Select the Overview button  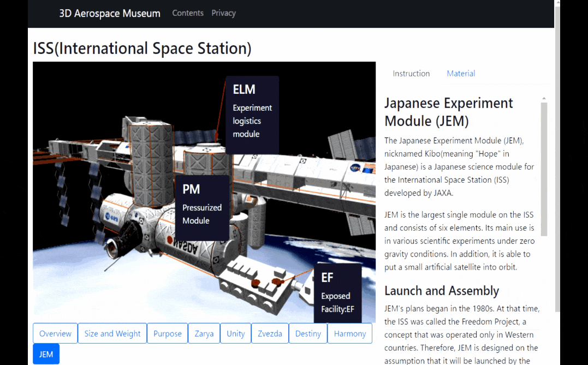[x=55, y=333]
